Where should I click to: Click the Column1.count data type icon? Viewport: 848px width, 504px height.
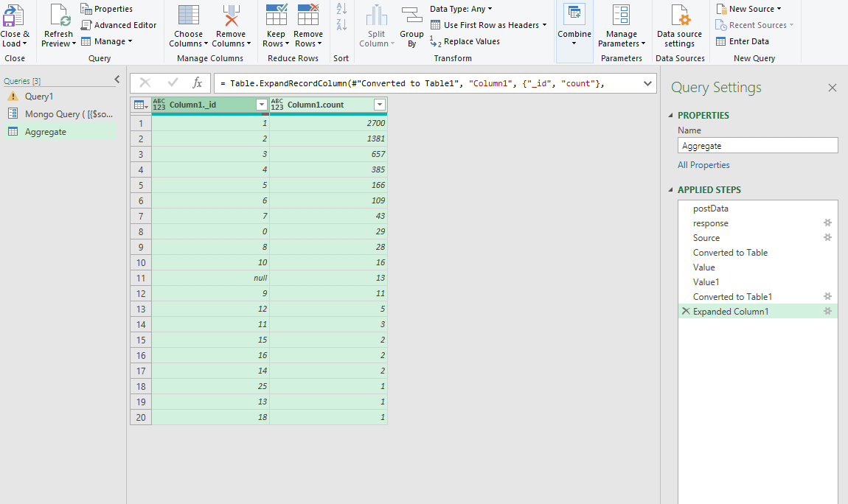pyautogui.click(x=277, y=105)
